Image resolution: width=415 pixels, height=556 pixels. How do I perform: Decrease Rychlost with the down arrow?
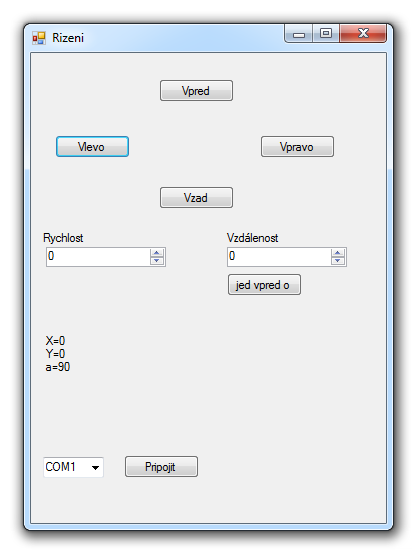(x=157, y=261)
